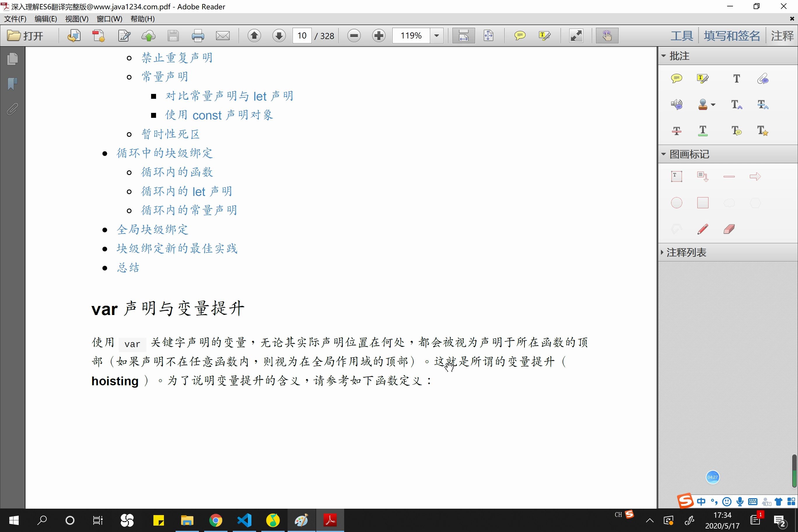The height and width of the screenshot is (532, 798).
Task: Open the zoom percentage dropdown
Action: coord(437,35)
